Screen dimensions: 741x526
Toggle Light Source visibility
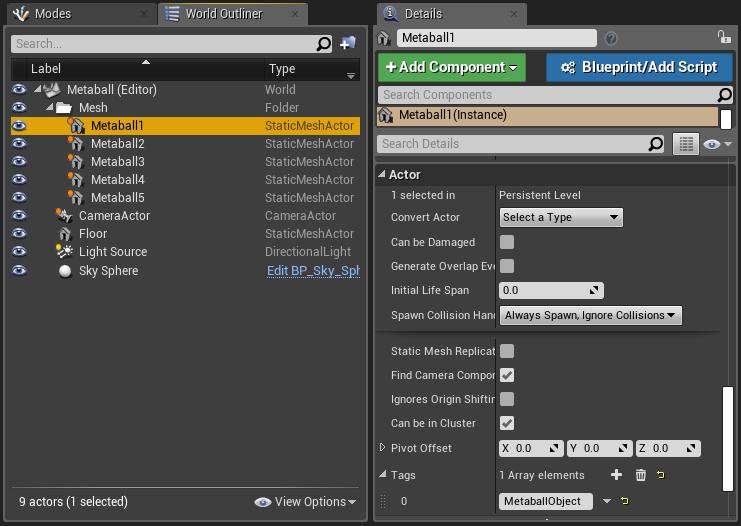pos(19,251)
